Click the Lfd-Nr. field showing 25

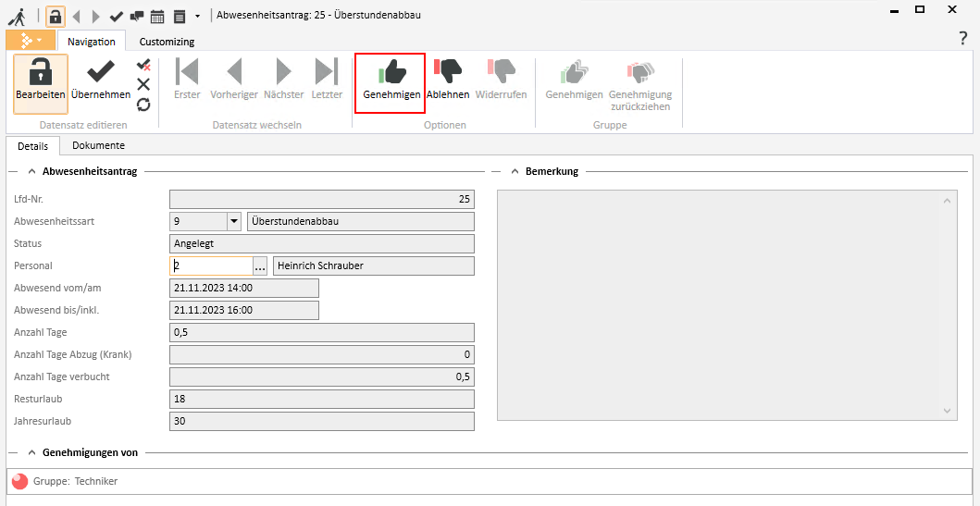pos(322,199)
